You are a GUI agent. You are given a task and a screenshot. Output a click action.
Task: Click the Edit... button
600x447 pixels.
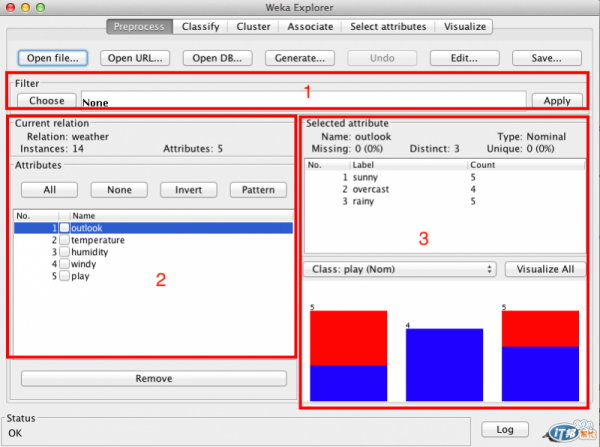[464, 58]
